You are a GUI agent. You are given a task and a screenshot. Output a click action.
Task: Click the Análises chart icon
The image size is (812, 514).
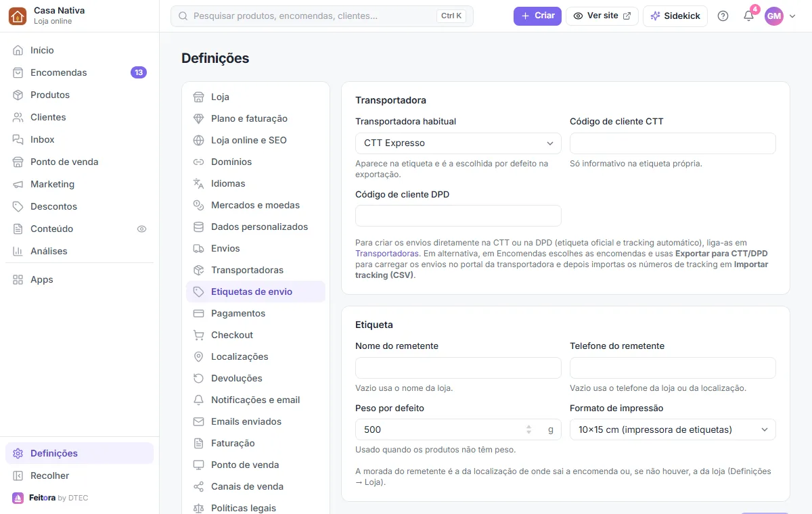[x=18, y=251]
